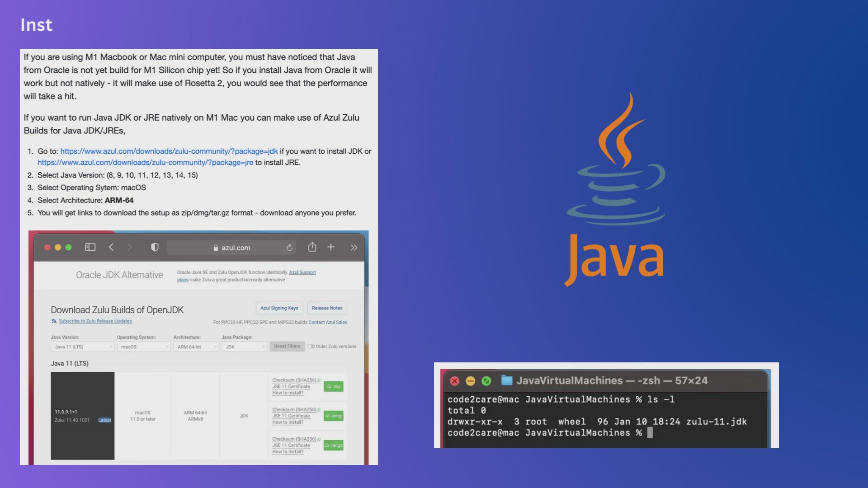868x488 pixels.
Task: Open JSE 11 Certificate in .dmg row
Action: pos(291,416)
